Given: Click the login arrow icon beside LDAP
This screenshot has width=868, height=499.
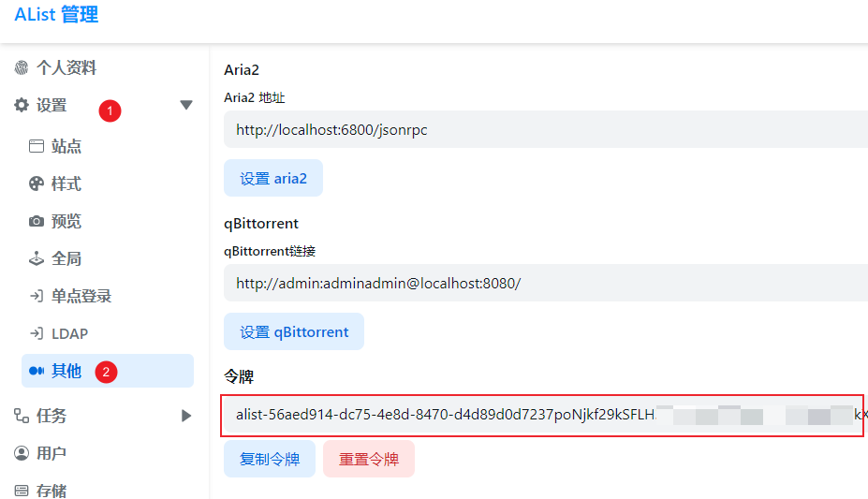Looking at the screenshot, I should [x=37, y=333].
